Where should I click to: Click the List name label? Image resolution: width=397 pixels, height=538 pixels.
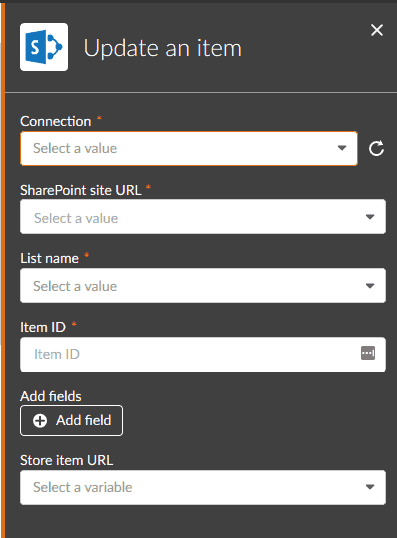[49, 258]
